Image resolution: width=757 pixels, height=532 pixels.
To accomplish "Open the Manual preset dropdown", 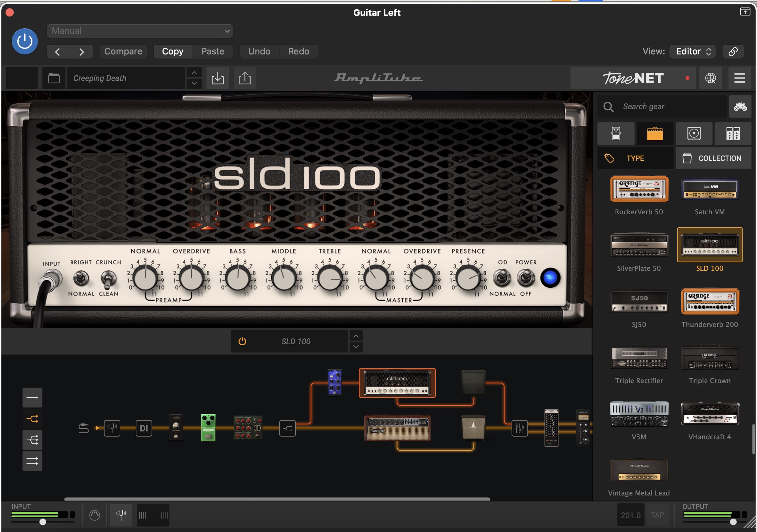I will tap(140, 31).
